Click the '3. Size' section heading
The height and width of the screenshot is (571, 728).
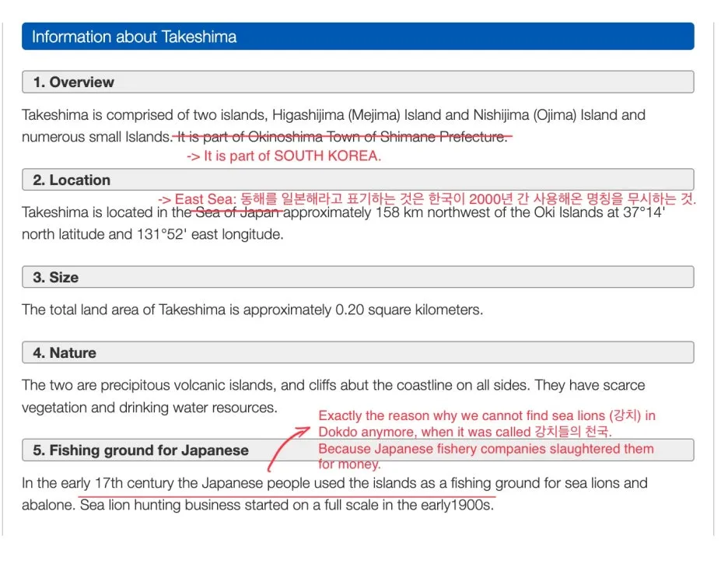tap(358, 277)
